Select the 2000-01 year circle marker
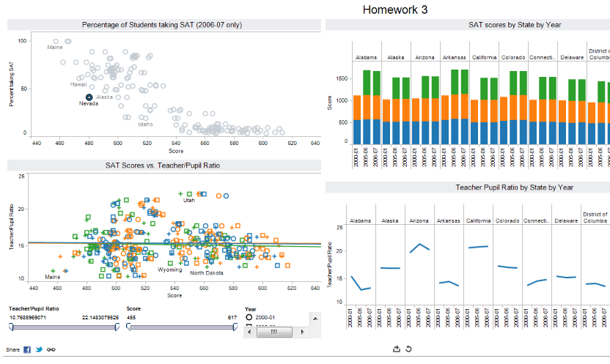The height and width of the screenshot is (364, 610). pyautogui.click(x=250, y=318)
